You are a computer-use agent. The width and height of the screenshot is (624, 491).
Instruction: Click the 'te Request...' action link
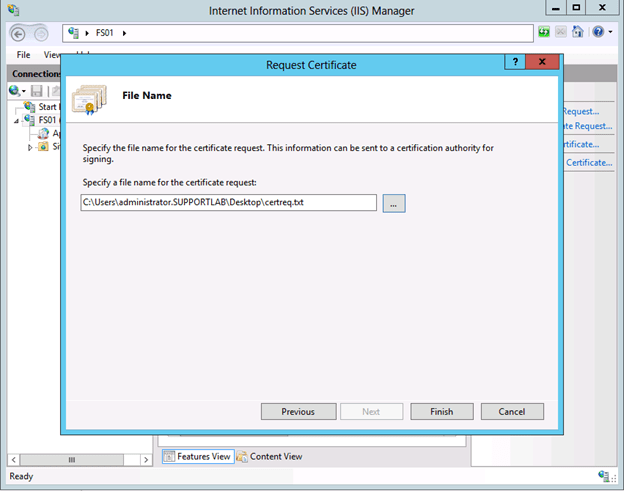click(x=588, y=126)
